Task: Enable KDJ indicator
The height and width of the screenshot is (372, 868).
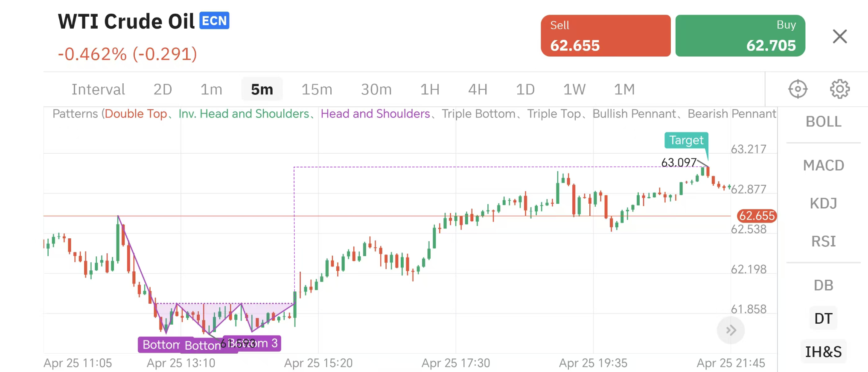Action: point(823,203)
